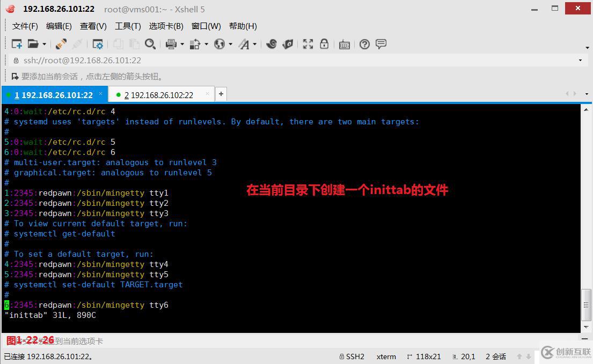The width and height of the screenshot is (593, 364).
Task: Open the 帮助(H) menu
Action: pos(243,26)
